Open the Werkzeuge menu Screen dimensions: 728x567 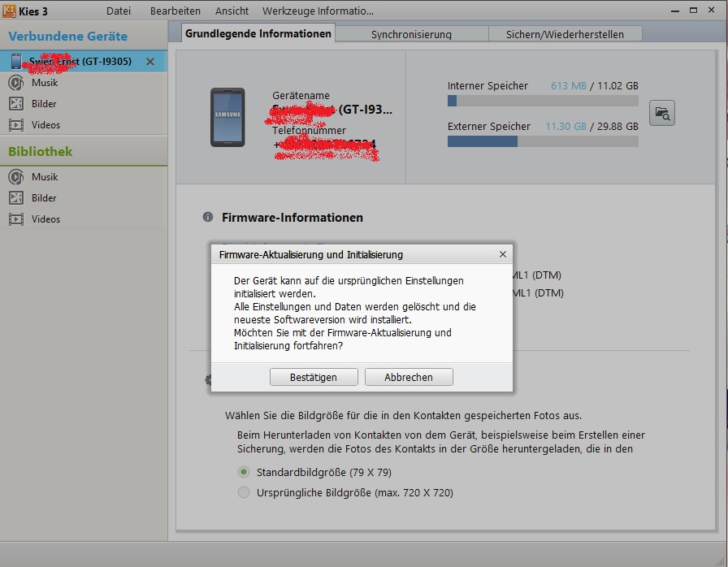(290, 11)
